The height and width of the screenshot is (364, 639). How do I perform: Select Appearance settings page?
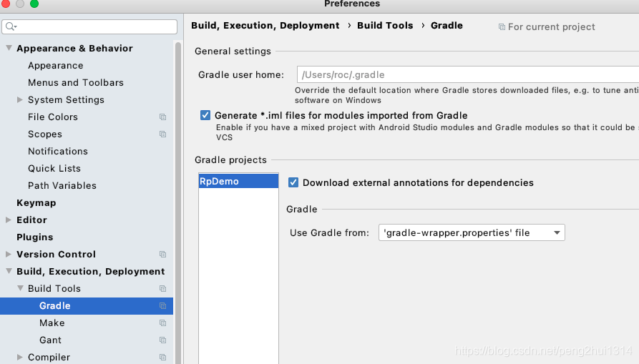pos(55,66)
